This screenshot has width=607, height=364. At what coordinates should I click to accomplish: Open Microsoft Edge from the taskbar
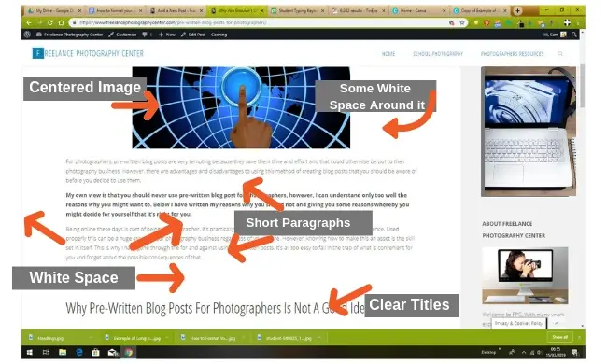click(x=79, y=353)
